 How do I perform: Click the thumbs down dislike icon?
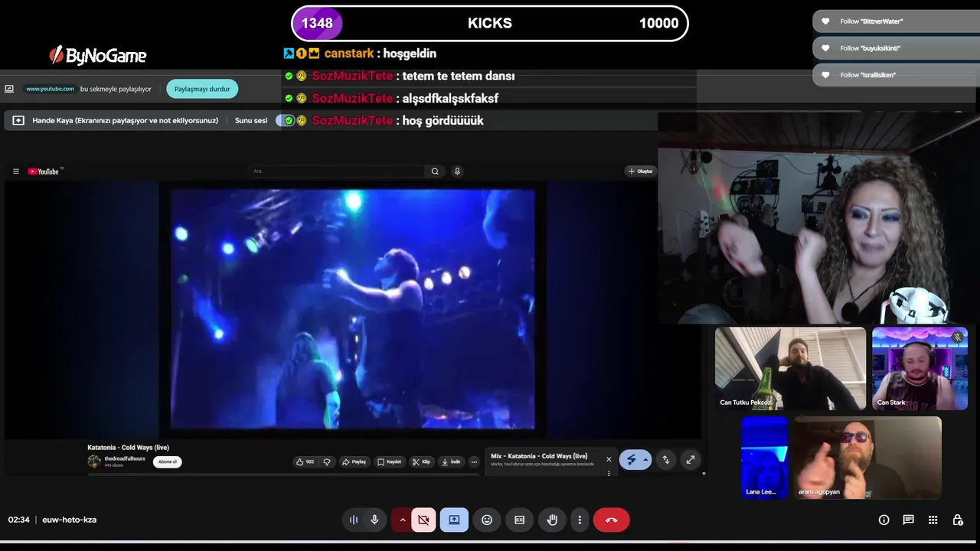click(x=327, y=461)
